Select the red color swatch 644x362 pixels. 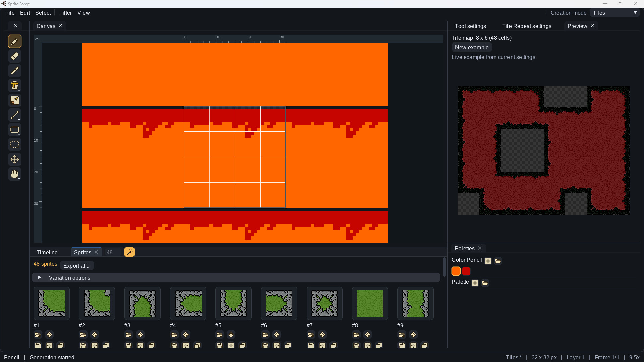pyautogui.click(x=466, y=271)
